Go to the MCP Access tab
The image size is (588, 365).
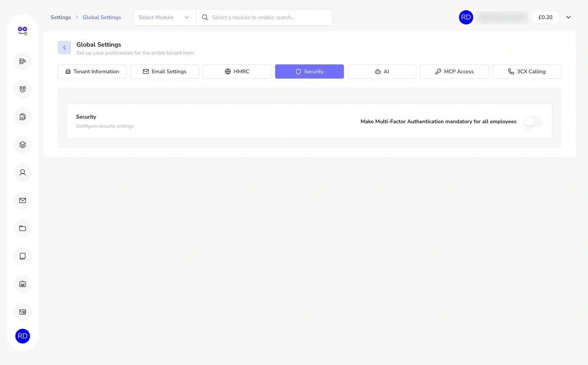tap(454, 71)
